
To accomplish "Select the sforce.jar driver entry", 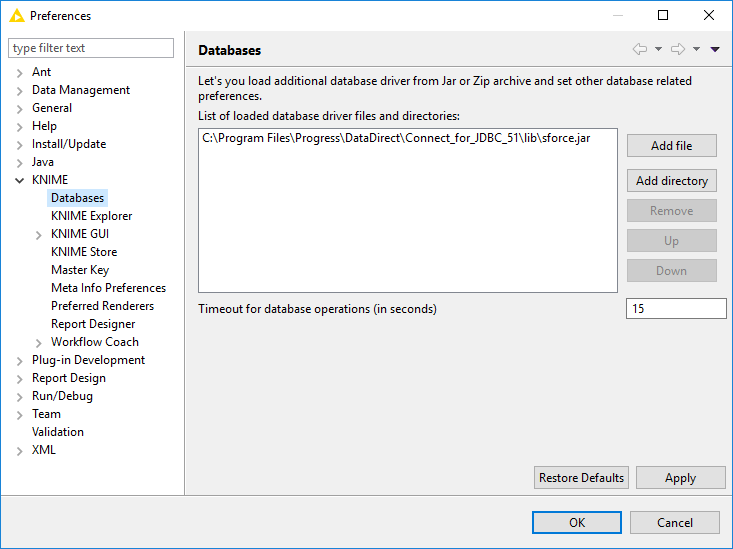I will (x=396, y=138).
